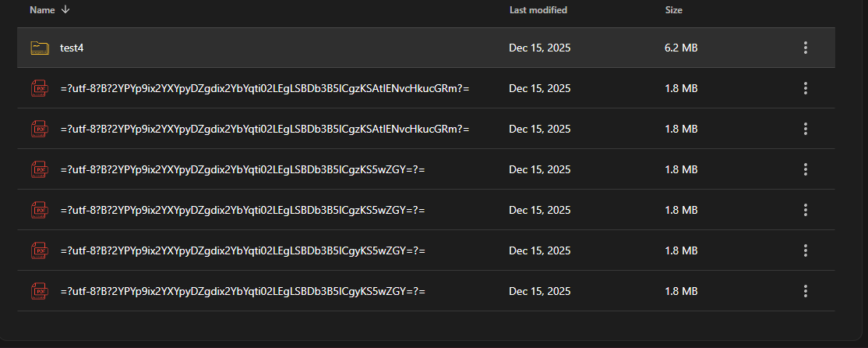868x348 pixels.
Task: Click the sort arrow beside Name
Action: [65, 10]
